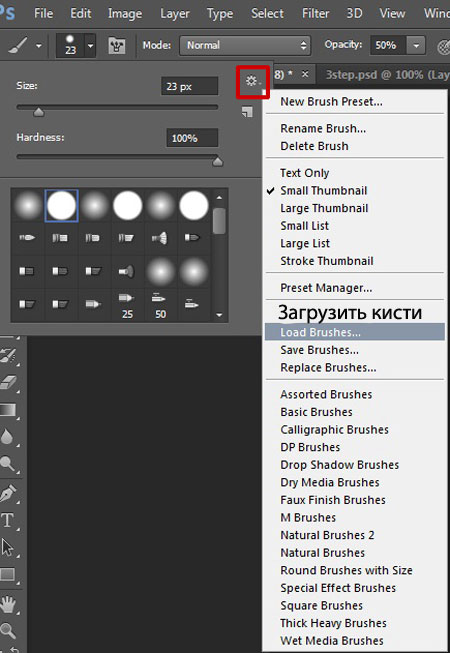Viewport: 450px width, 653px height.
Task: Click the gear icon in brush preset picker
Action: pos(252,81)
